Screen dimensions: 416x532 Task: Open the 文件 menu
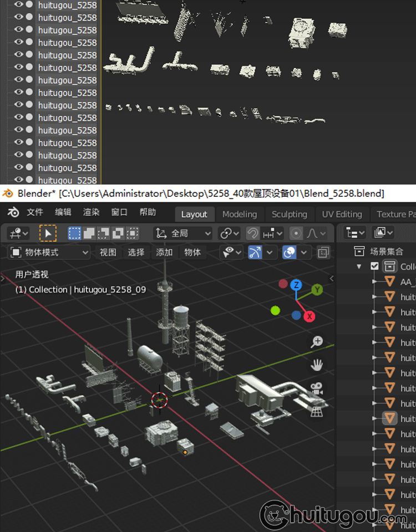(x=35, y=212)
